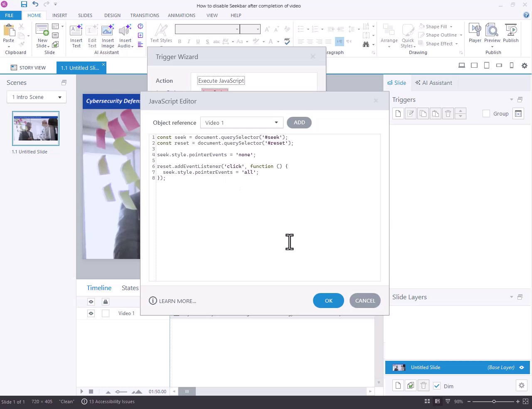Toggle the Group checkbox in Triggers
532x409 pixels.
point(486,113)
